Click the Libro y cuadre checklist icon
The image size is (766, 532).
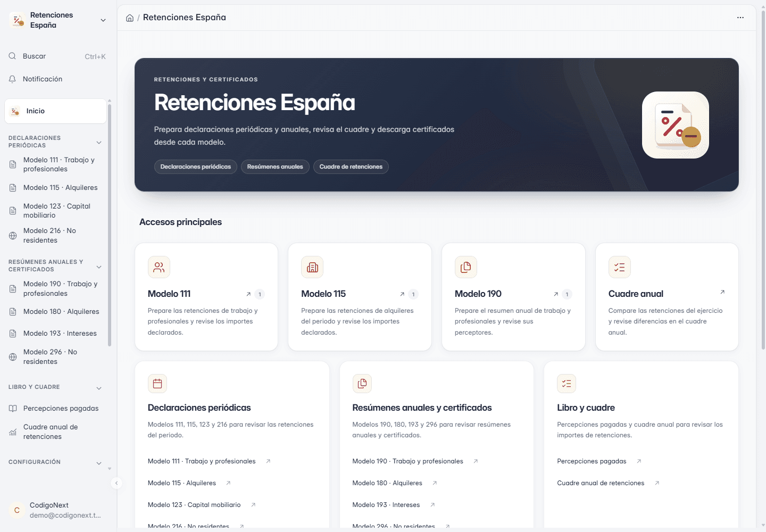tap(567, 384)
